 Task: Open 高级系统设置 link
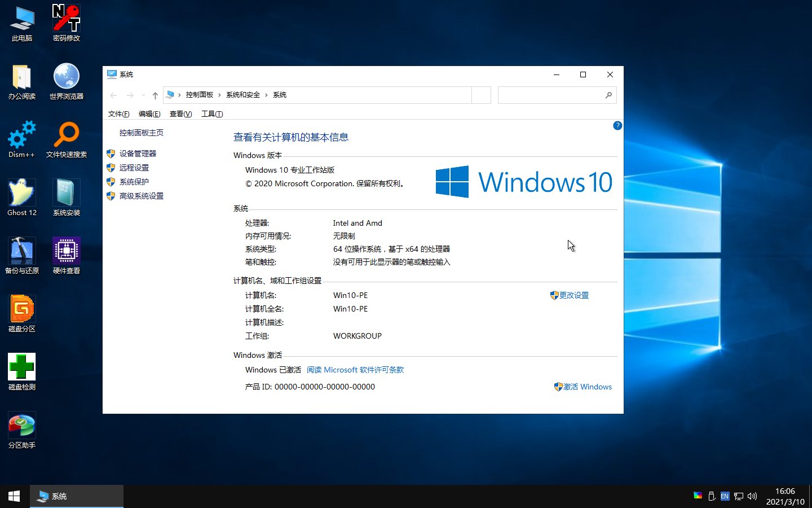tap(142, 196)
